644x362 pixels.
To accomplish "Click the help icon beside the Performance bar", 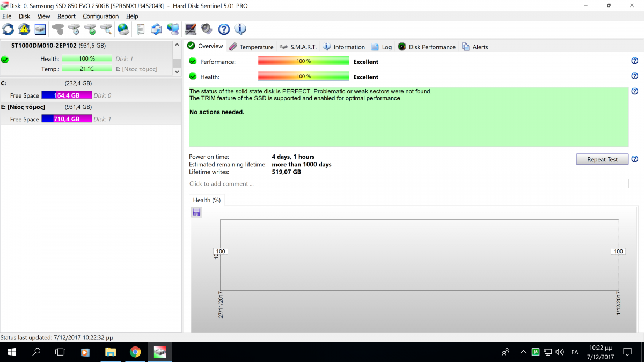I will pyautogui.click(x=635, y=61).
